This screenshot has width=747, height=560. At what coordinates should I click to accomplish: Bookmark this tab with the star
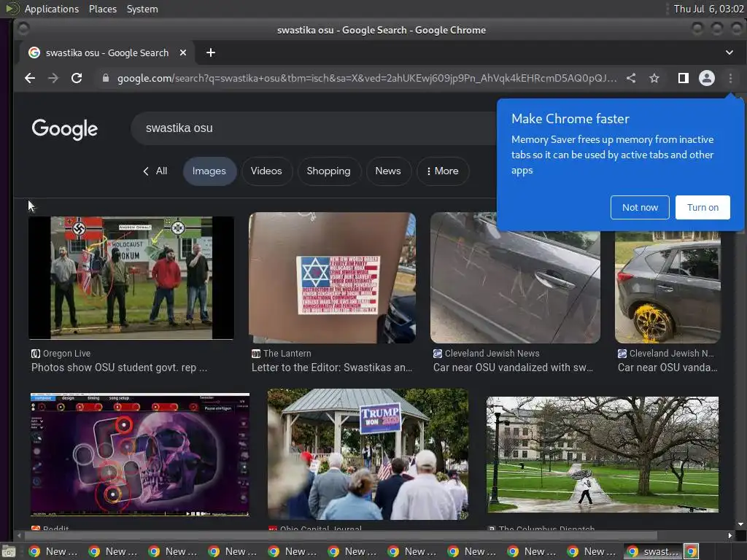coord(654,78)
